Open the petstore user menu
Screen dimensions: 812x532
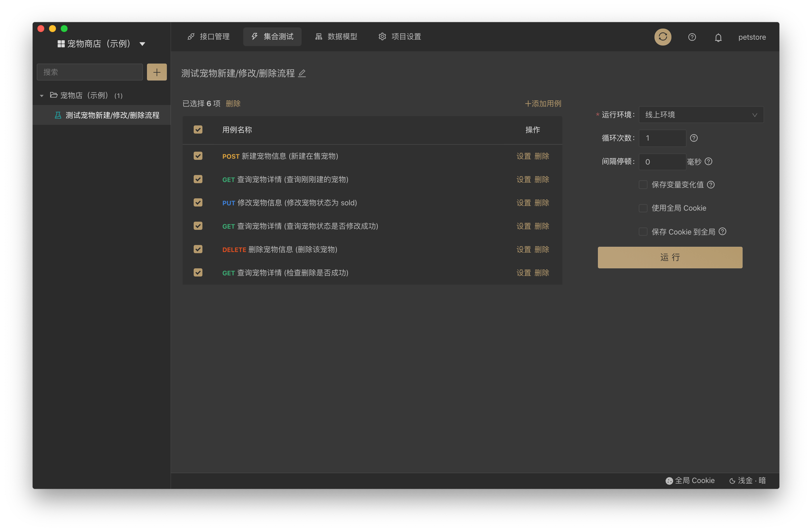tap(752, 37)
